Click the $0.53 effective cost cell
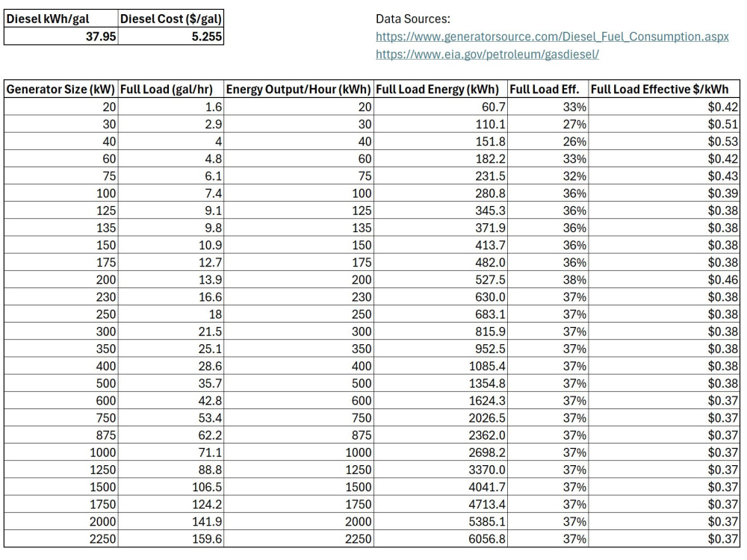747x560 pixels. tap(664, 141)
